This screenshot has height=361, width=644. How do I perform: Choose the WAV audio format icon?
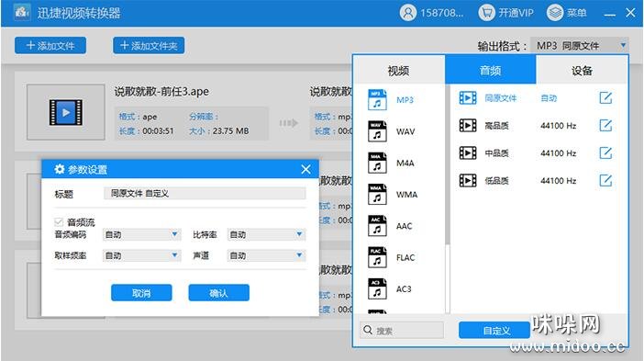tap(377, 131)
